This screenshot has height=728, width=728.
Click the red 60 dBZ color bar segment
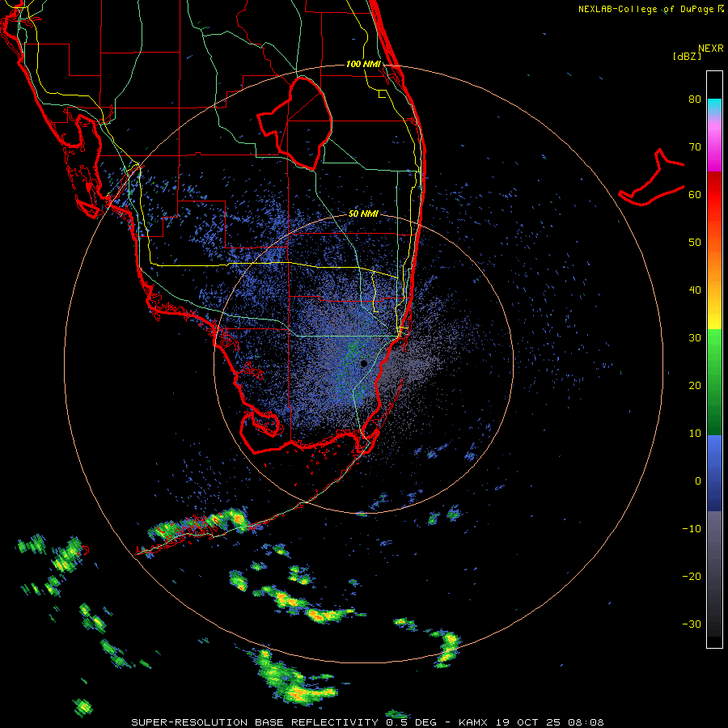pyautogui.click(x=714, y=195)
